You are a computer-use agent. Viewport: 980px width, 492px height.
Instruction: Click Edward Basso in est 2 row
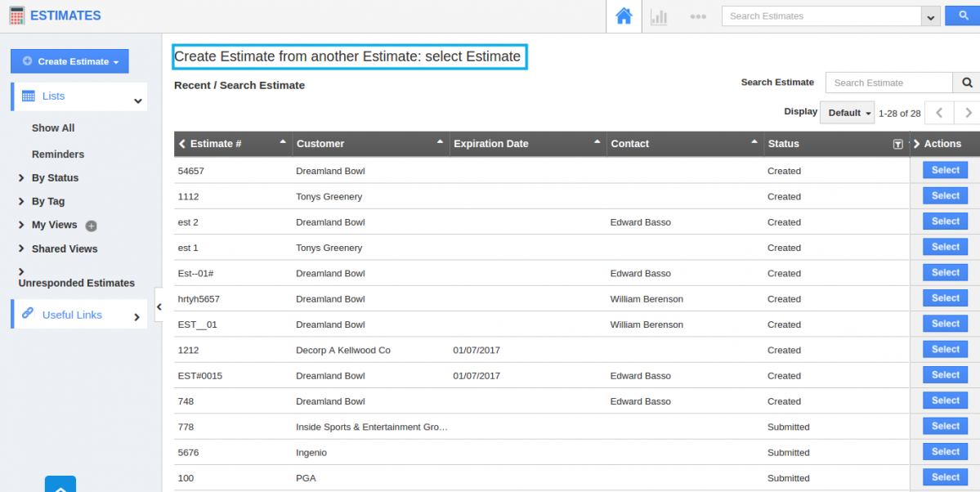[x=641, y=222]
